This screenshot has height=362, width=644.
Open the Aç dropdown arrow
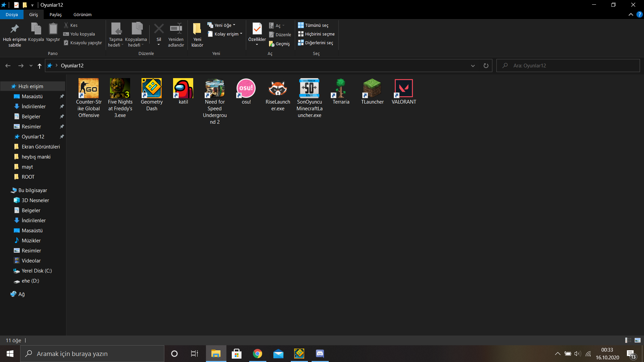(283, 25)
